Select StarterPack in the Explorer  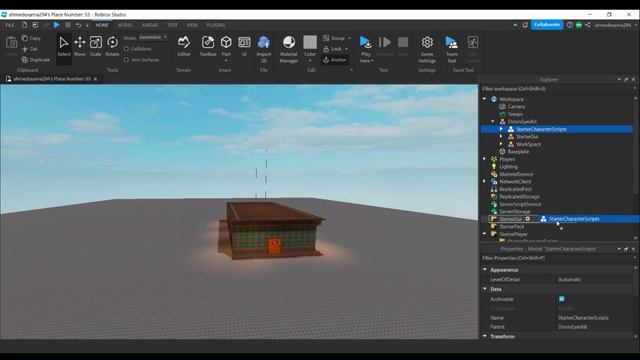point(511,226)
